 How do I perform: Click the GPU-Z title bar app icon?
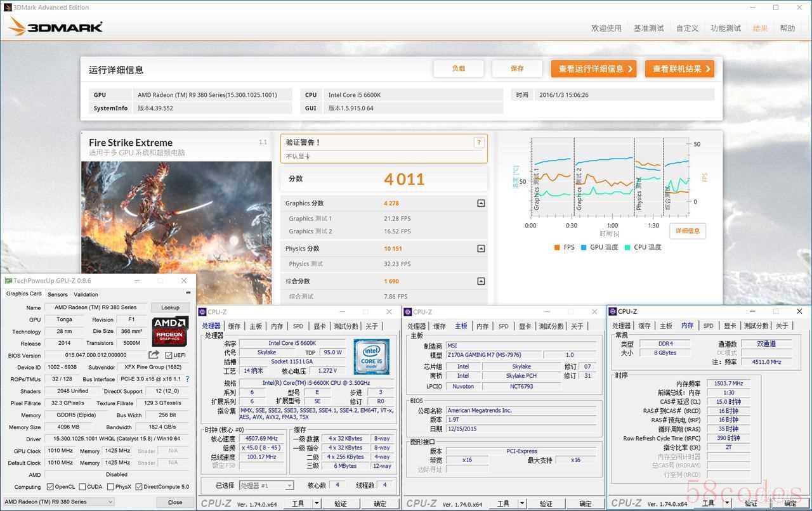[x=8, y=280]
